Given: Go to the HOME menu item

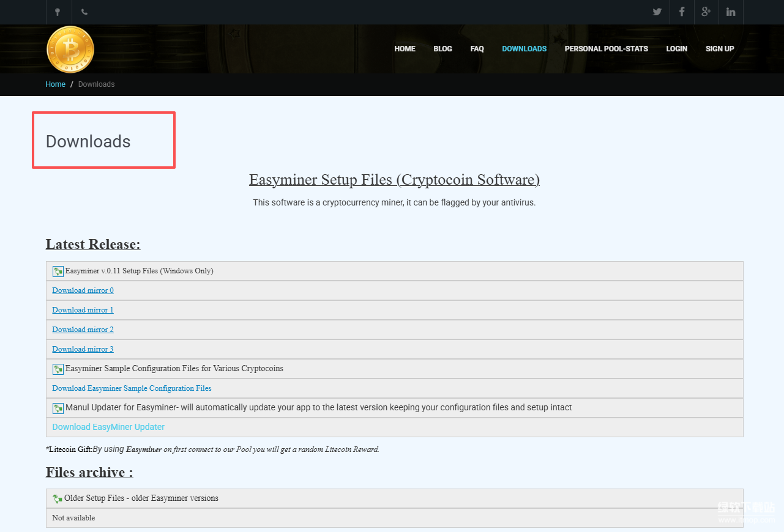Looking at the screenshot, I should pos(405,49).
